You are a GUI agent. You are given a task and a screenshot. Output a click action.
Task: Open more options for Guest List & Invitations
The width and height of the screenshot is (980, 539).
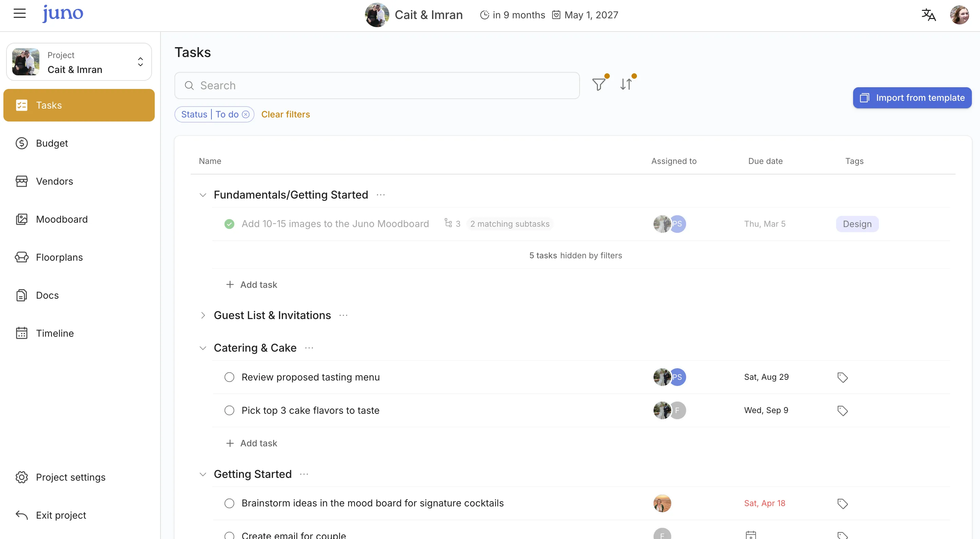(343, 315)
